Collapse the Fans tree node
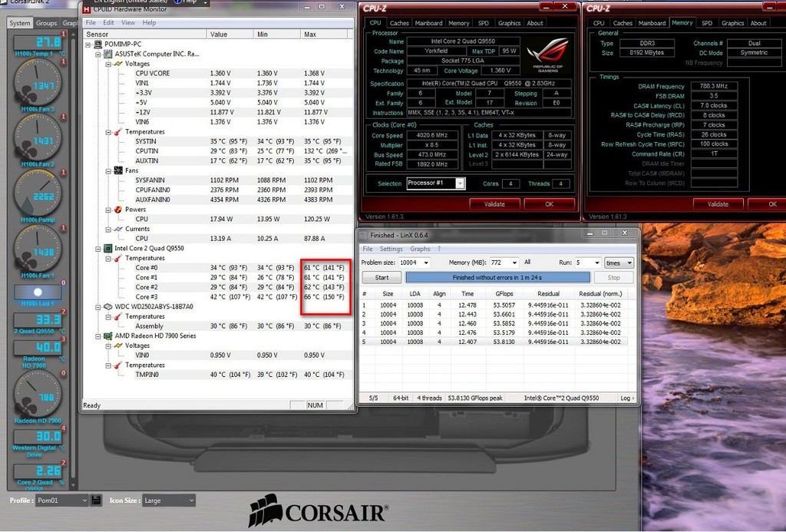 [x=108, y=170]
